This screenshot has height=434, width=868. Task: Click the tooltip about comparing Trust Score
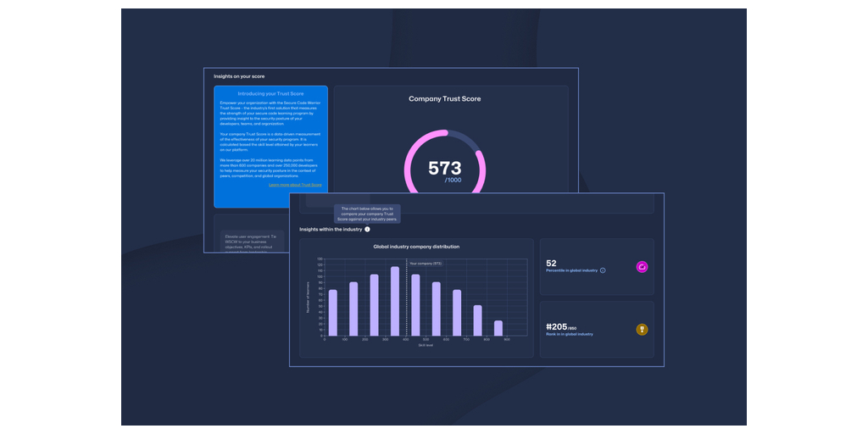click(x=367, y=214)
